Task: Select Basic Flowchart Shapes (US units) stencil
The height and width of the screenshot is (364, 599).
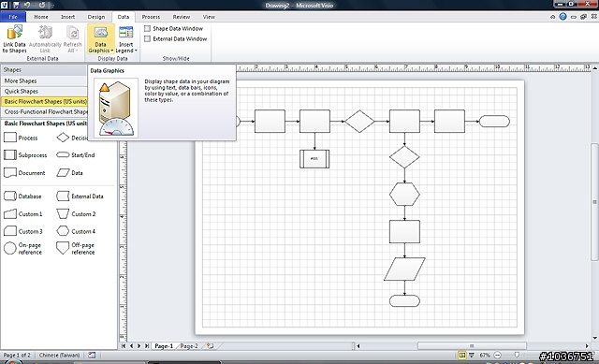Action: coord(44,102)
